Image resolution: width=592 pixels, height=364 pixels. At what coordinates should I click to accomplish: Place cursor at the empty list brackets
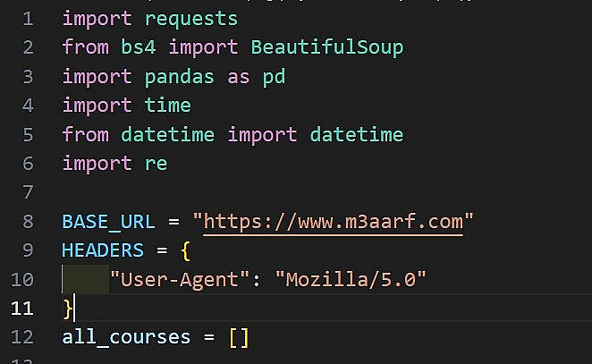[x=239, y=337]
